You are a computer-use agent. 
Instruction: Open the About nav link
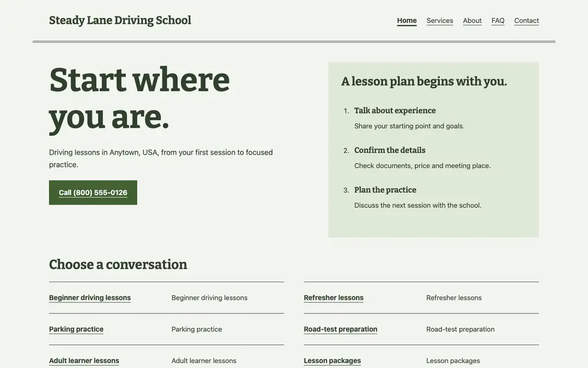point(472,21)
